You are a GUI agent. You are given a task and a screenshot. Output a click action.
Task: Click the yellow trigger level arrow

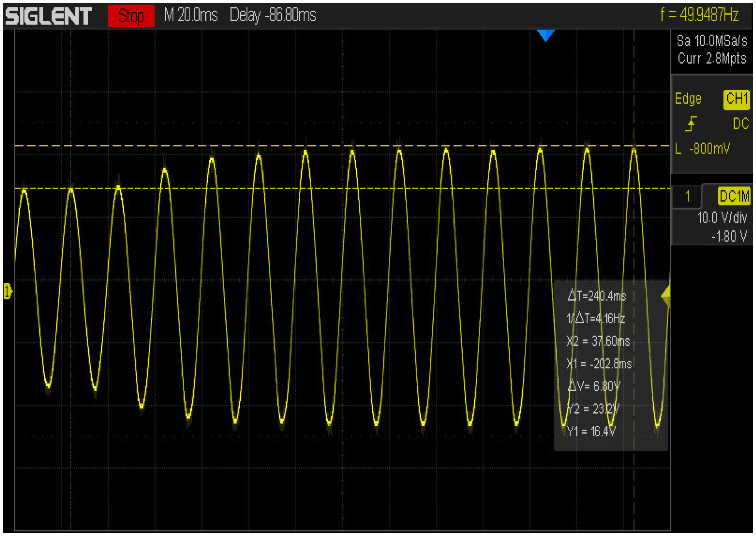[x=665, y=296]
